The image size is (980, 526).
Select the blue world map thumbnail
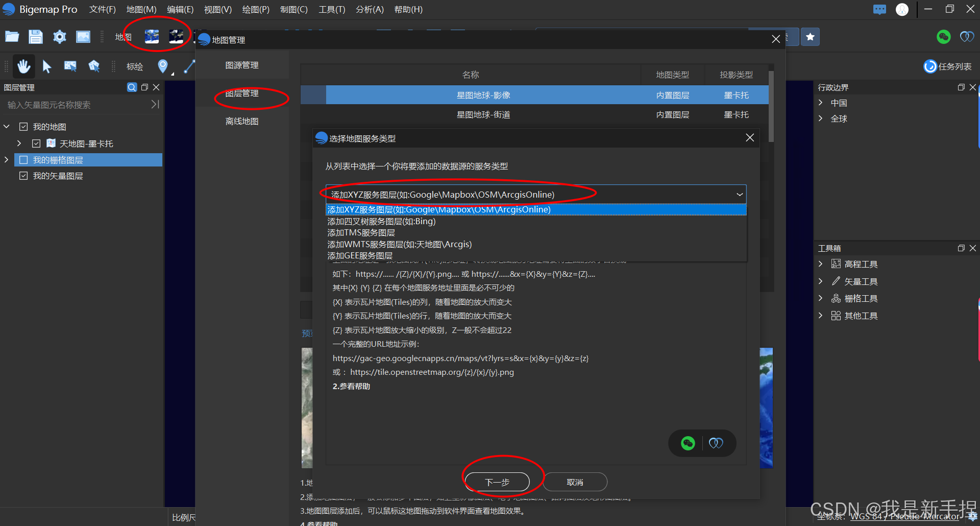tap(152, 36)
